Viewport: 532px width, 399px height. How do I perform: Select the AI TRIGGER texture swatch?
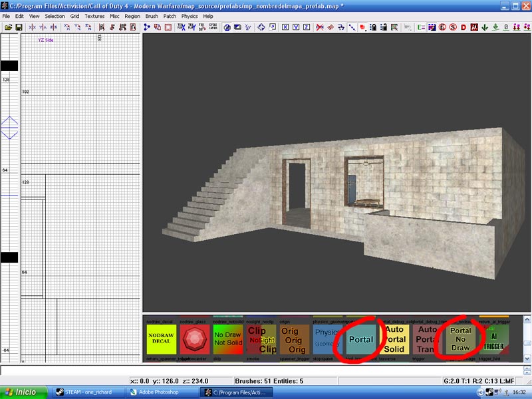pos(494,339)
